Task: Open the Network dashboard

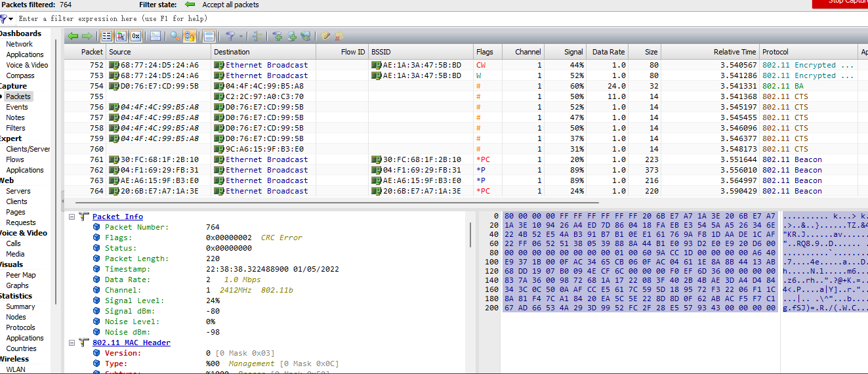Action: (x=20, y=44)
